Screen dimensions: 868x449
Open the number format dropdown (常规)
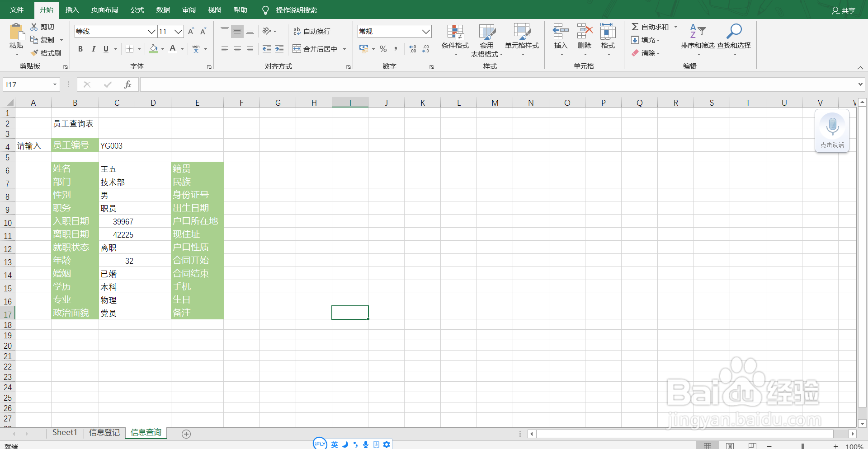click(426, 31)
